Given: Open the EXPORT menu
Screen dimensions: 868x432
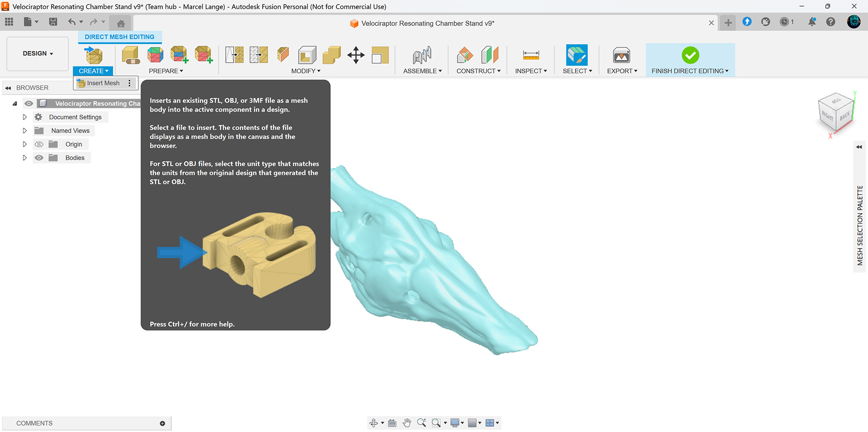Looking at the screenshot, I should (622, 71).
